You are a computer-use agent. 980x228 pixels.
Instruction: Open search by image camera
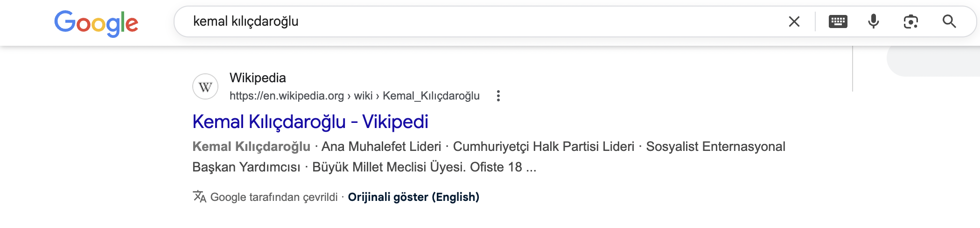point(910,21)
